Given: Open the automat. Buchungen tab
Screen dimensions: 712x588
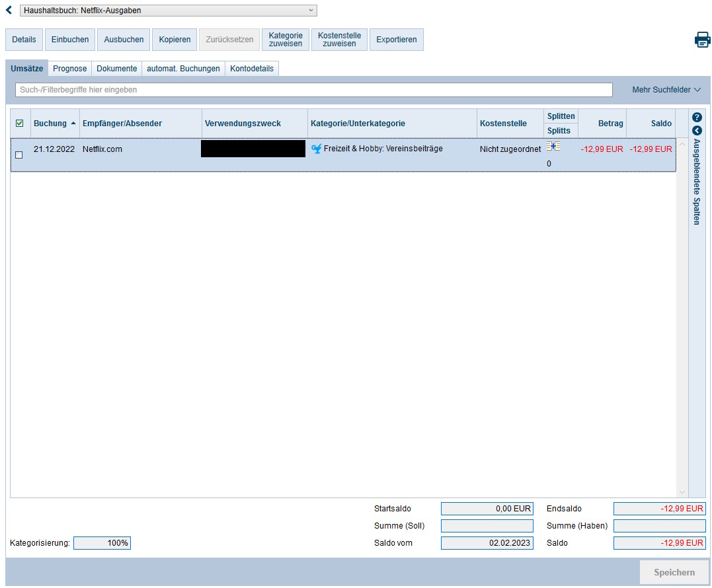Looking at the screenshot, I should click(183, 69).
